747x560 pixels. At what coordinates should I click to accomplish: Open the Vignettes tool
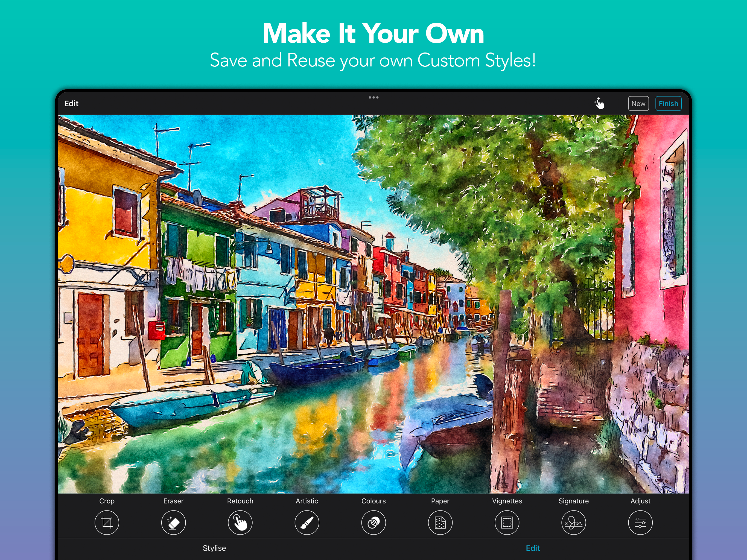pyautogui.click(x=507, y=523)
